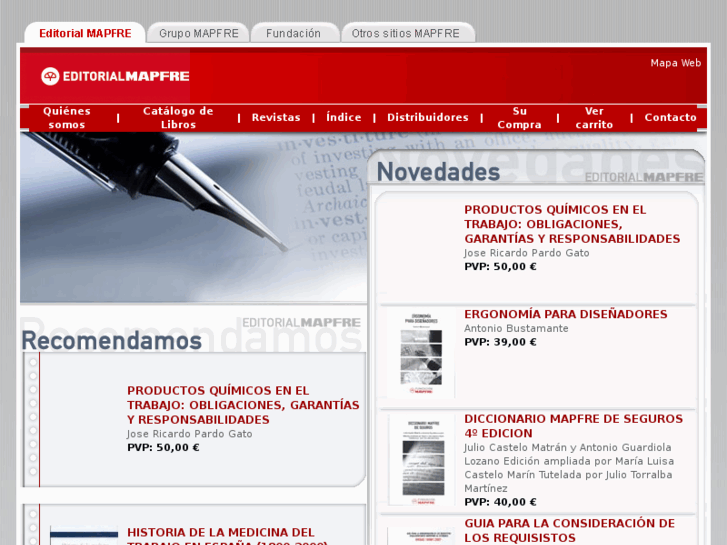Open Novedades title Productos Químicos en el Trabajo
Viewport: 727px width, 545px height.
[x=572, y=224]
